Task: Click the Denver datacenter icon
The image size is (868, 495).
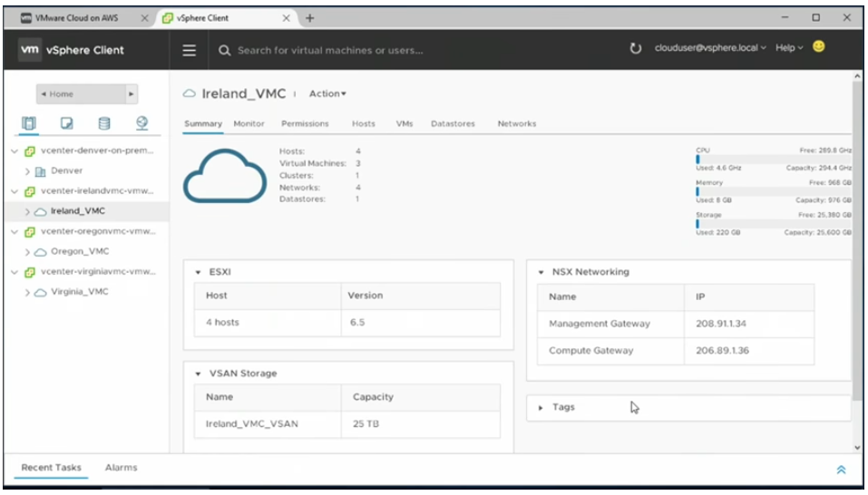Action: (40, 171)
